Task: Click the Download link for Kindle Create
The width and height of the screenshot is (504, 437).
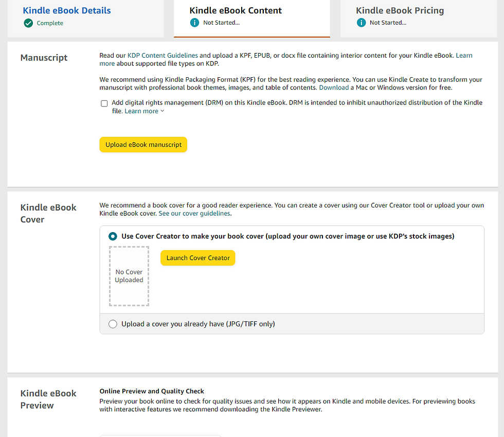Action: (334, 87)
